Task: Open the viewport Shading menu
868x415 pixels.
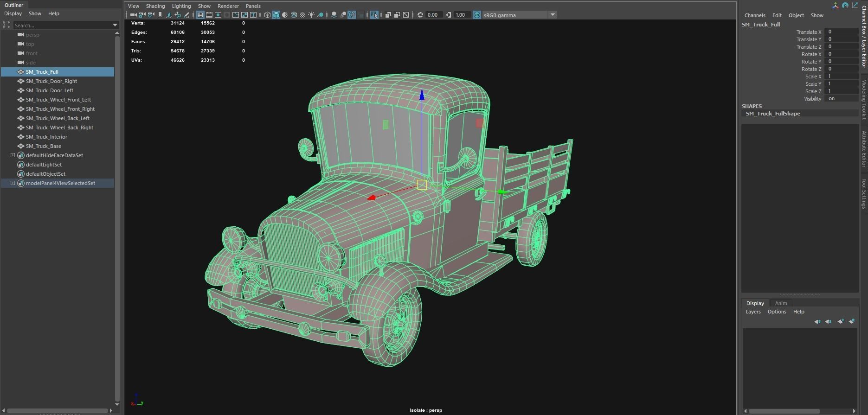Action: pyautogui.click(x=155, y=6)
